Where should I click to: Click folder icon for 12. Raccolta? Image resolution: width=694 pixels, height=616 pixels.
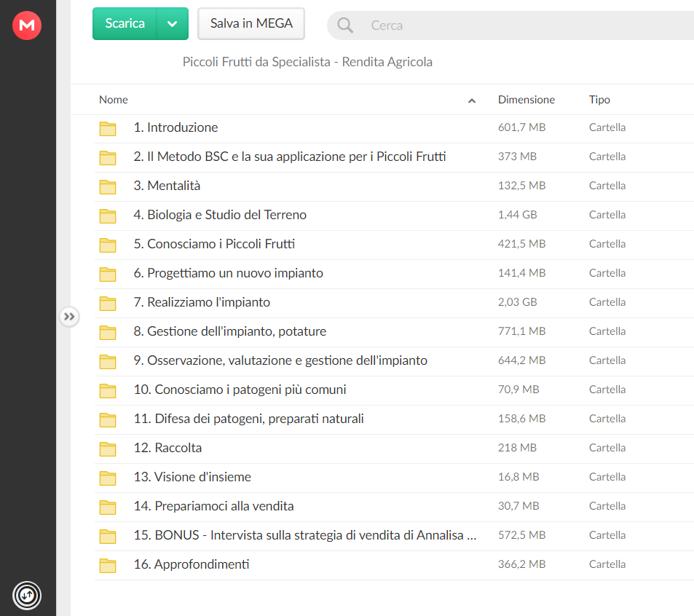click(108, 449)
